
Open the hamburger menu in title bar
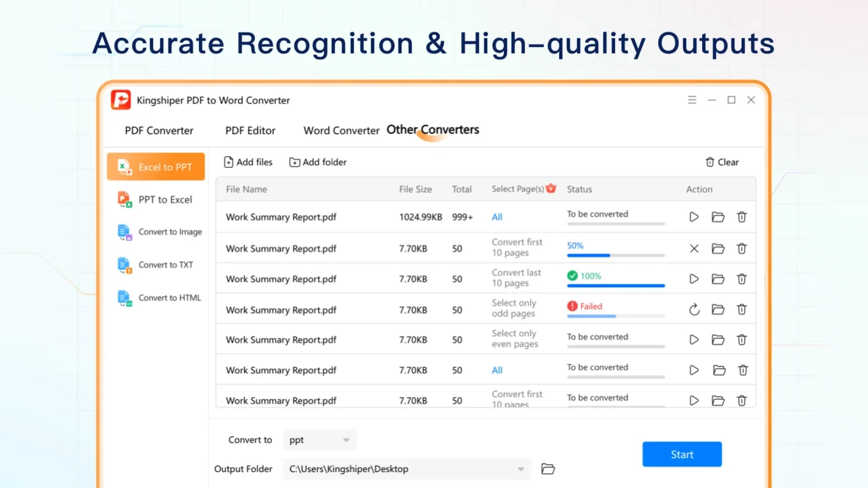tap(692, 100)
